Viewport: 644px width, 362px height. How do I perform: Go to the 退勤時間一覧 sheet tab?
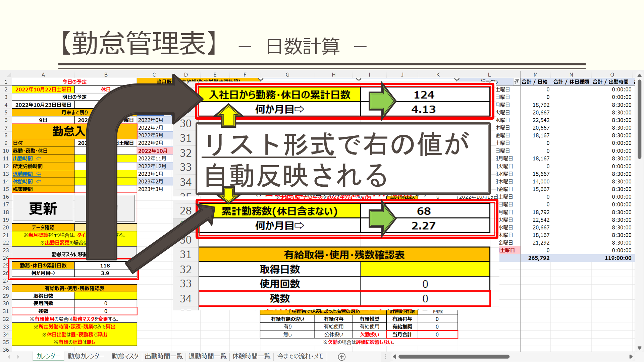pos(208,356)
